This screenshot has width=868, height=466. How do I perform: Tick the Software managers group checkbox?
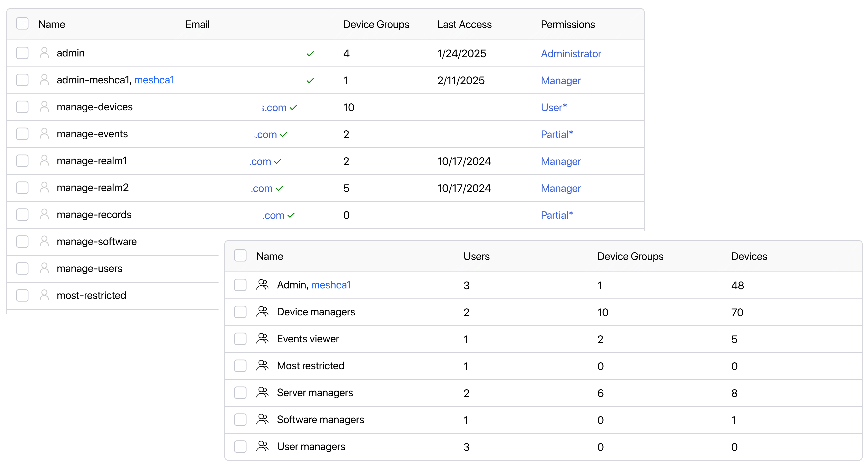click(x=240, y=420)
